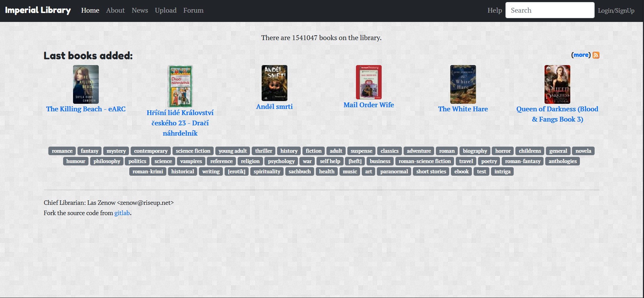Image resolution: width=644 pixels, height=298 pixels.
Task: Open Anděl smrti title link
Action: [x=274, y=107]
